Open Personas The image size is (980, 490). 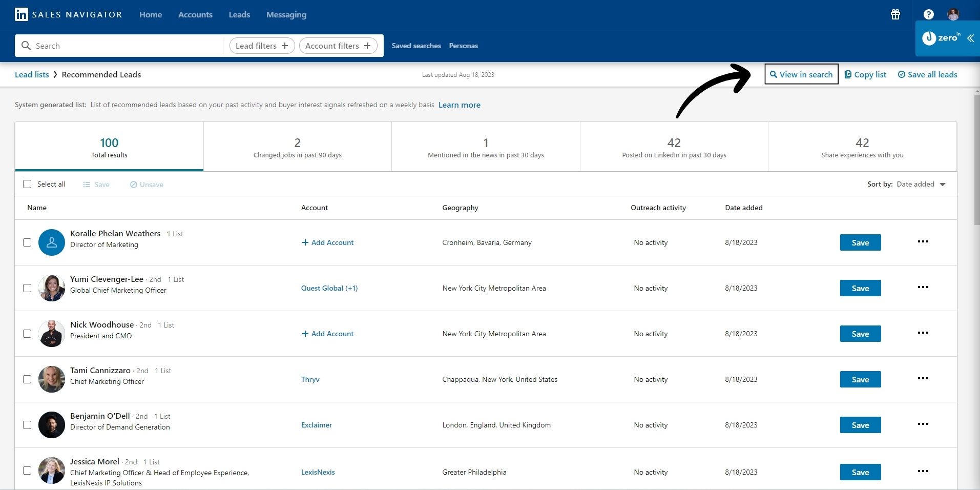(463, 46)
